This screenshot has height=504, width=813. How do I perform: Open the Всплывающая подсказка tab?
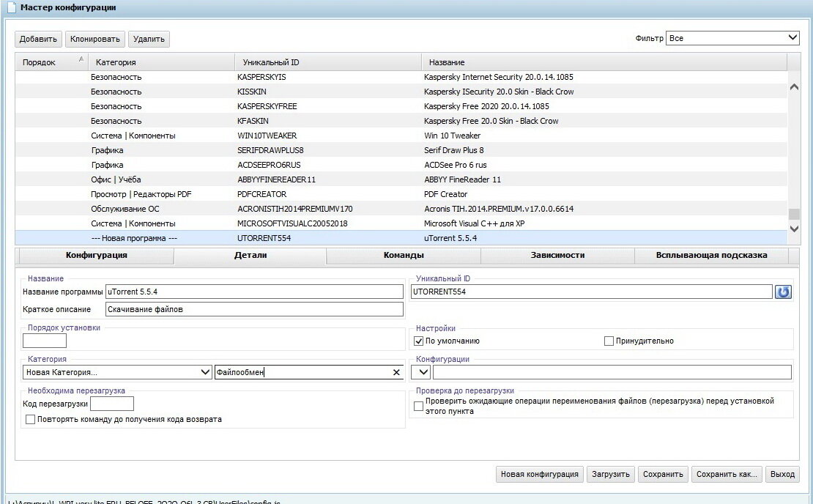click(711, 255)
